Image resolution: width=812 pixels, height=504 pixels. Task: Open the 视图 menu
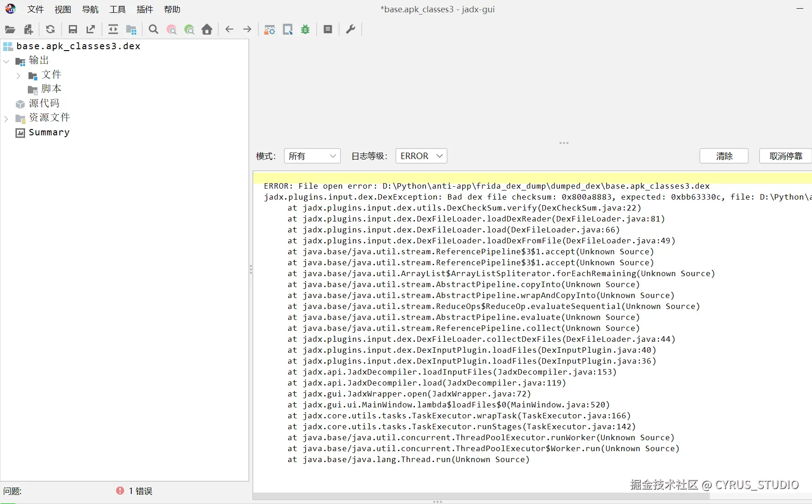tap(63, 10)
